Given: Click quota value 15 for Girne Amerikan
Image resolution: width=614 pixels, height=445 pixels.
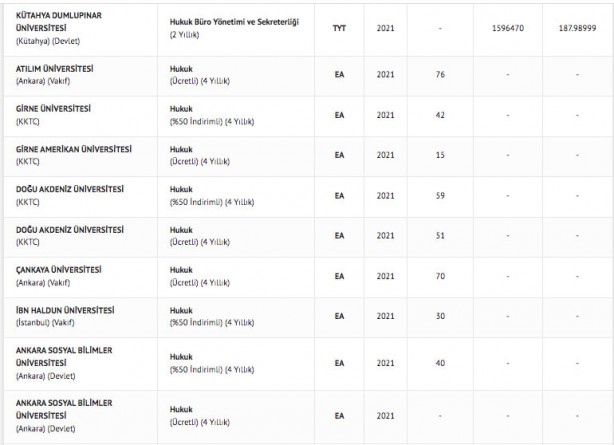Looking at the screenshot, I should click(x=440, y=155).
